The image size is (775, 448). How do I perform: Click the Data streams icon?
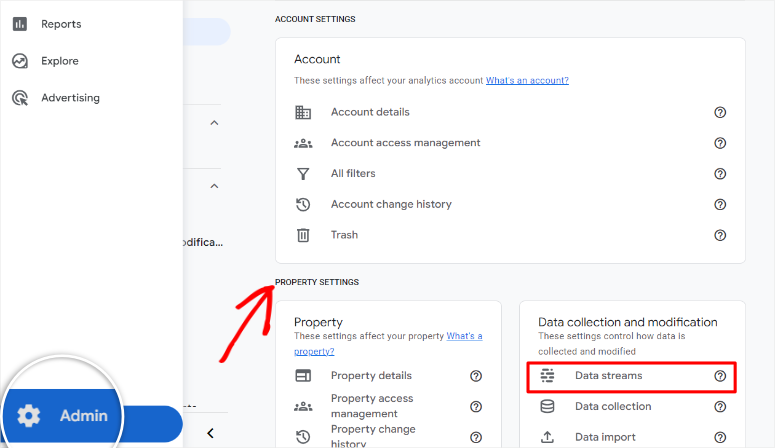[x=547, y=375]
